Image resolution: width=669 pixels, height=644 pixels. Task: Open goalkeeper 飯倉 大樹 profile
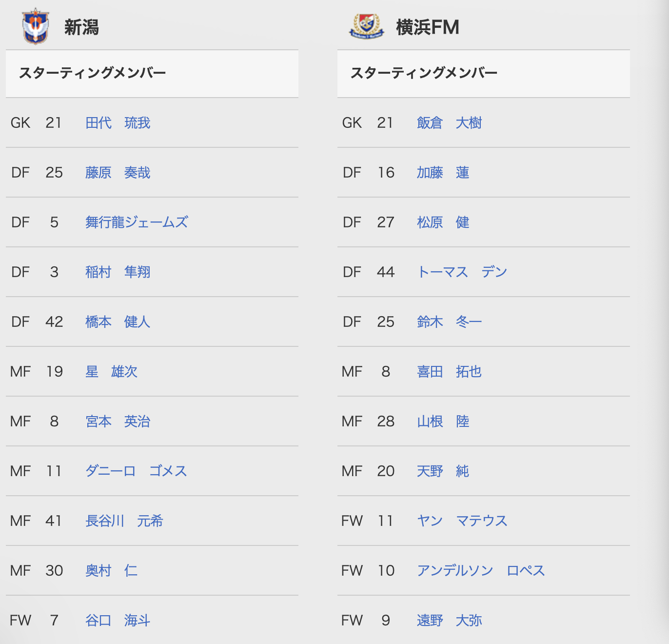(449, 123)
